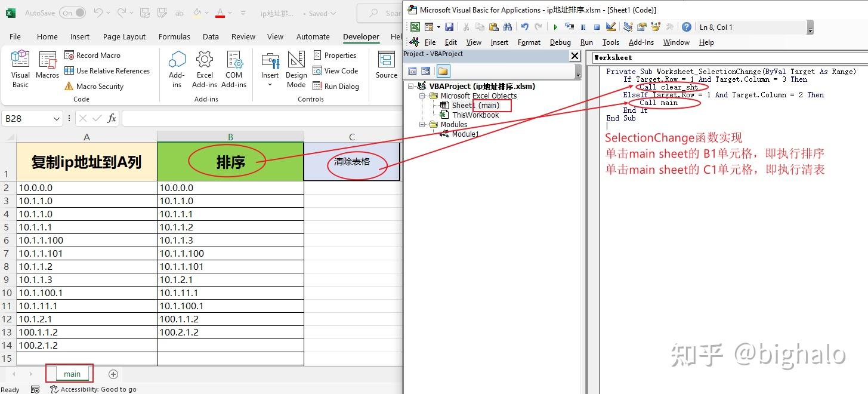Toggle Design Mode in the Developer ribbon
Screen dimensions: 868x394
tap(296, 67)
